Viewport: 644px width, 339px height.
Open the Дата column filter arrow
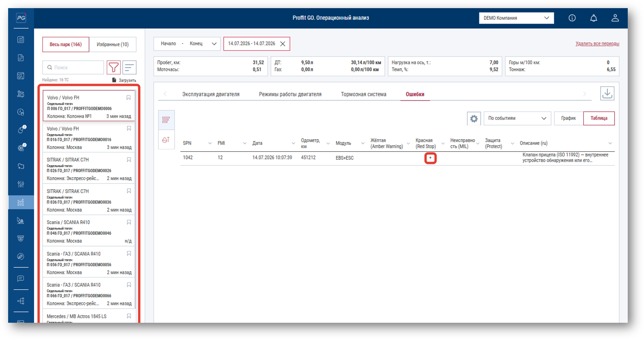pos(293,144)
